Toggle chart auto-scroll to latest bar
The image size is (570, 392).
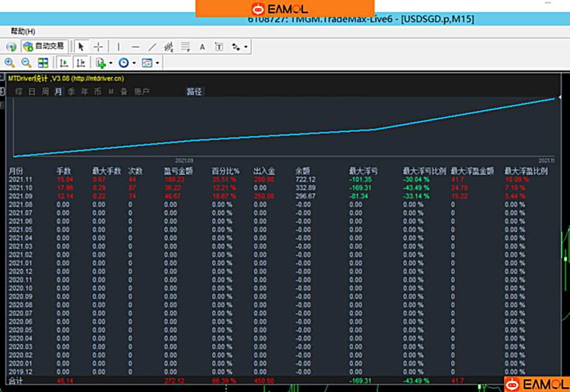pos(64,63)
